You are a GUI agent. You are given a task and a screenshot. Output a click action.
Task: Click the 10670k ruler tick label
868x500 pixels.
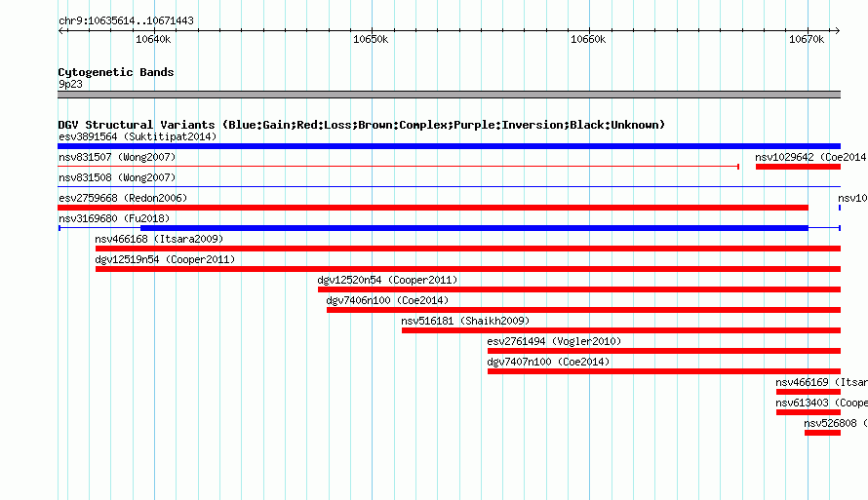click(807, 39)
